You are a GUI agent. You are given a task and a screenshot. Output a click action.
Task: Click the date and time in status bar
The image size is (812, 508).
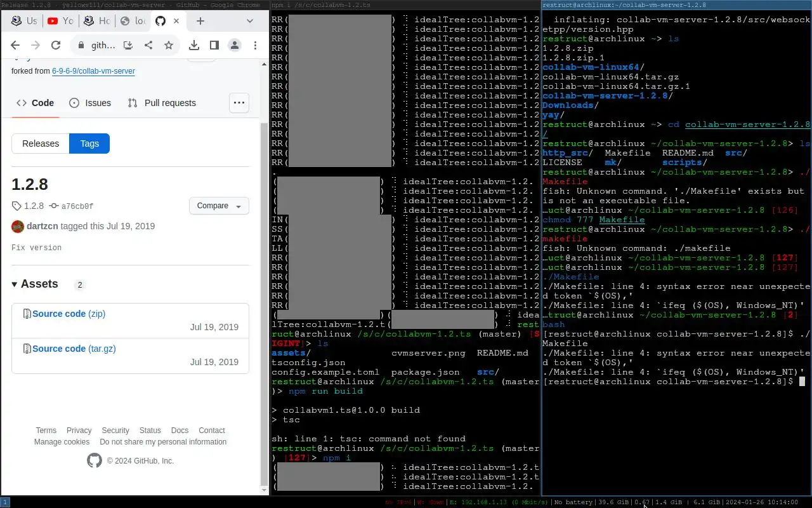761,502
